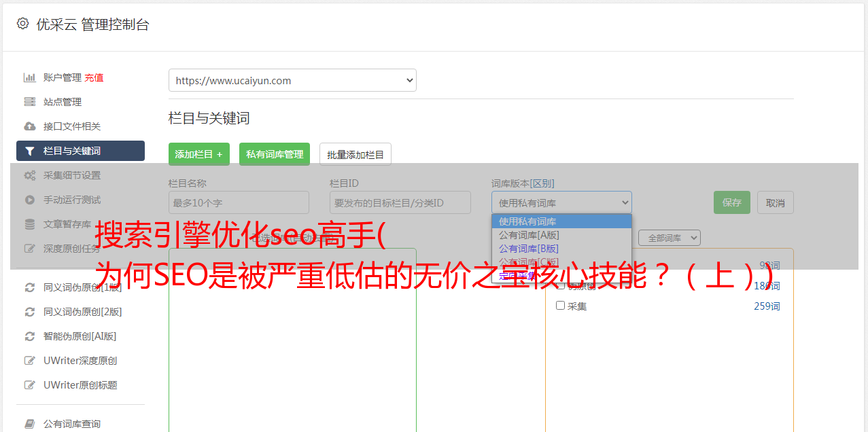The height and width of the screenshot is (432, 868).
Task: Click the refresh icon for 智能伪原创[AI版]
Action: pyautogui.click(x=30, y=336)
